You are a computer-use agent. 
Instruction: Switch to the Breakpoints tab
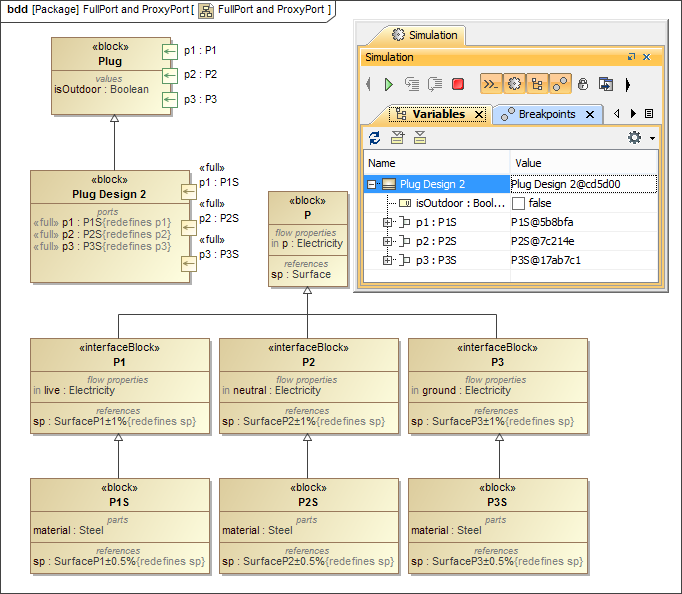[546, 115]
